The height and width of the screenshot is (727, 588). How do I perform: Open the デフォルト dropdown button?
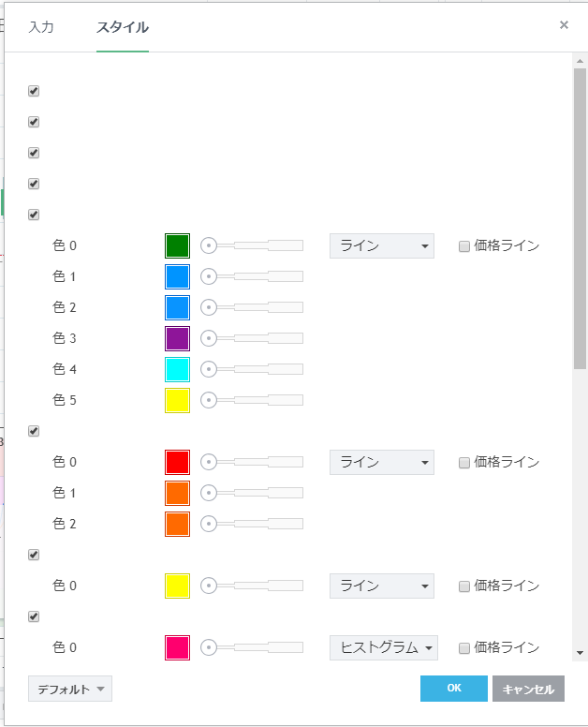point(70,689)
